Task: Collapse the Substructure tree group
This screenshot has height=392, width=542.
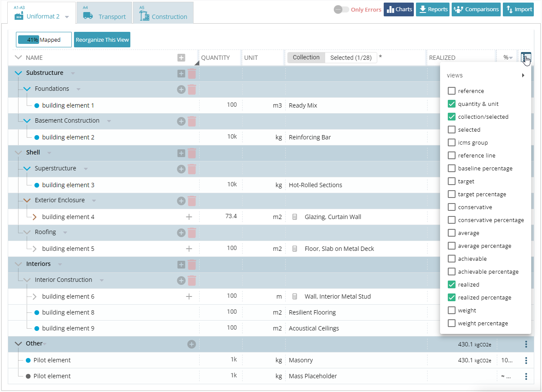Action: (18, 73)
